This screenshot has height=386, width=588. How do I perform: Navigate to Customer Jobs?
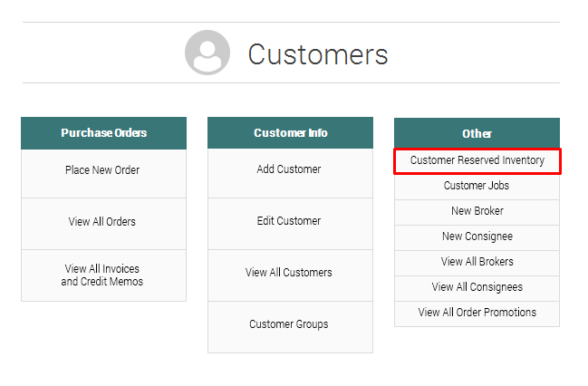477,186
